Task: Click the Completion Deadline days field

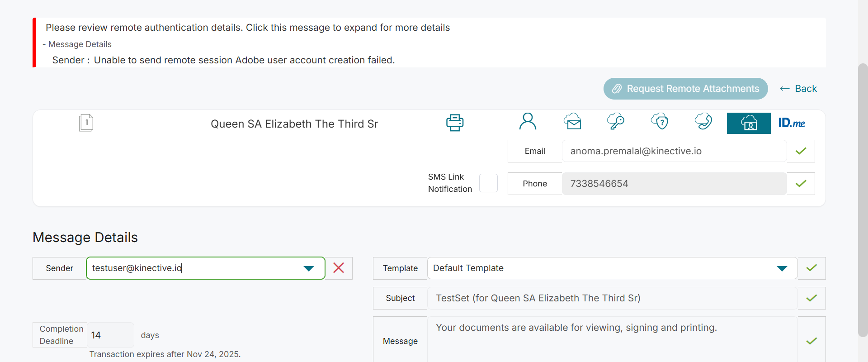Action: tap(110, 335)
